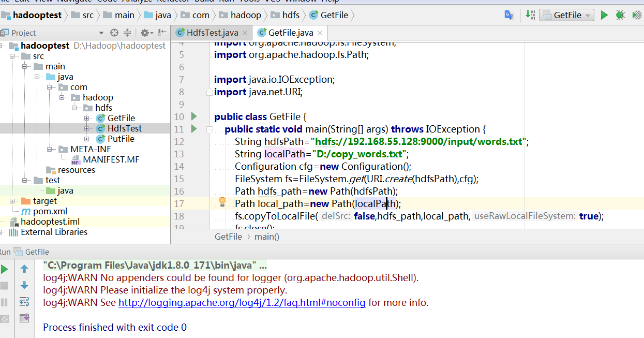Screen dimensions: 644x338
Task: Start debugging with the green bug icon
Action: 620,15
